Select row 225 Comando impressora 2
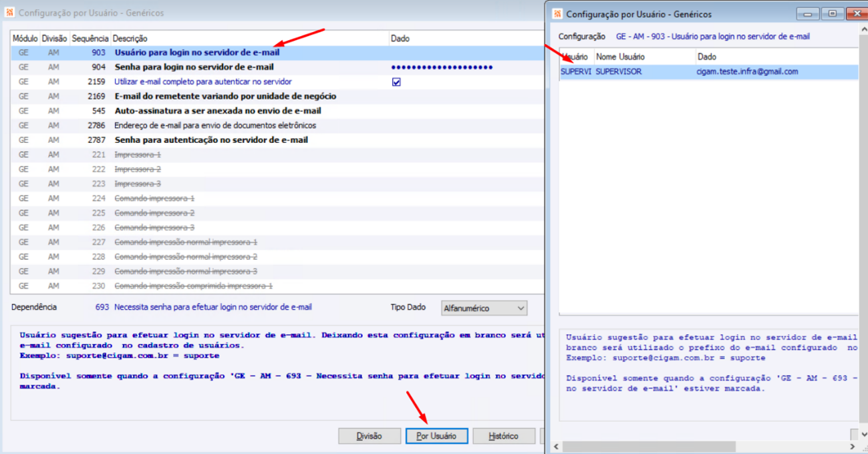This screenshot has width=868, height=454. click(x=278, y=213)
